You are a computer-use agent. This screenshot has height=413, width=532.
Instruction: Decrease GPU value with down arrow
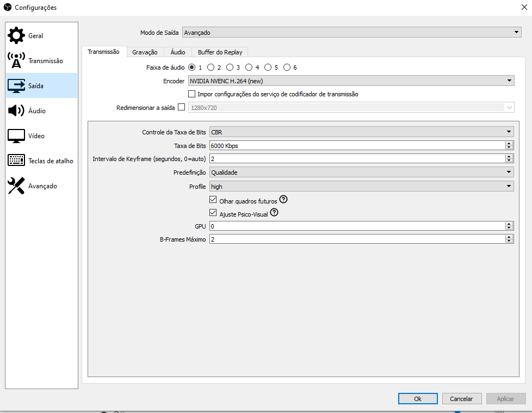(509, 228)
